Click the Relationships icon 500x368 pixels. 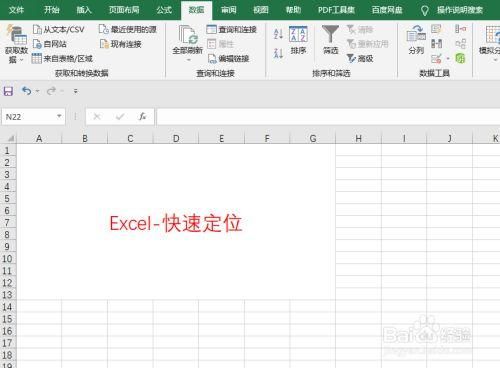point(460,44)
